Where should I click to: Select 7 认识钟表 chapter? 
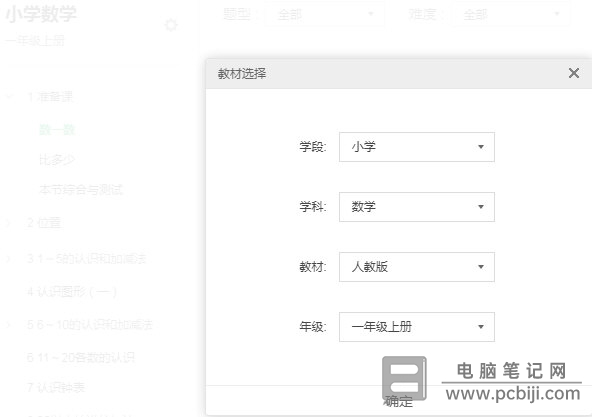[56, 387]
